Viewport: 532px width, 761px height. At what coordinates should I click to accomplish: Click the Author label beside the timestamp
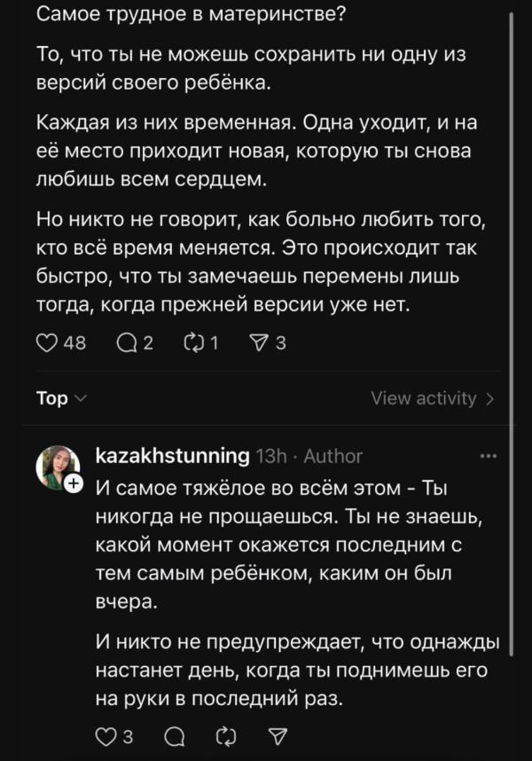pyautogui.click(x=332, y=456)
